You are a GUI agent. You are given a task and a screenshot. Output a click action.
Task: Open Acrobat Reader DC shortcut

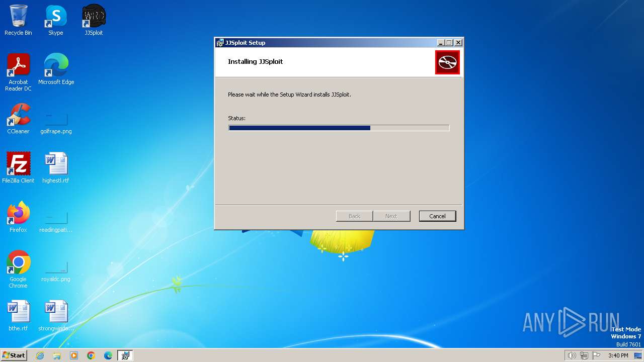[x=18, y=72]
